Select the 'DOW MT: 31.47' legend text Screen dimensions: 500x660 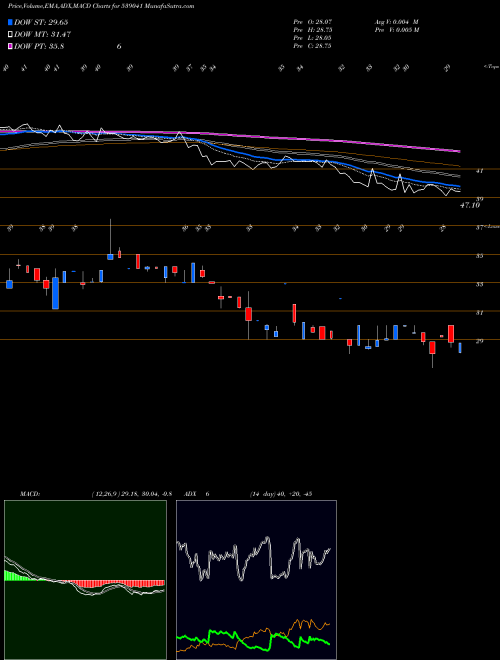(42, 34)
